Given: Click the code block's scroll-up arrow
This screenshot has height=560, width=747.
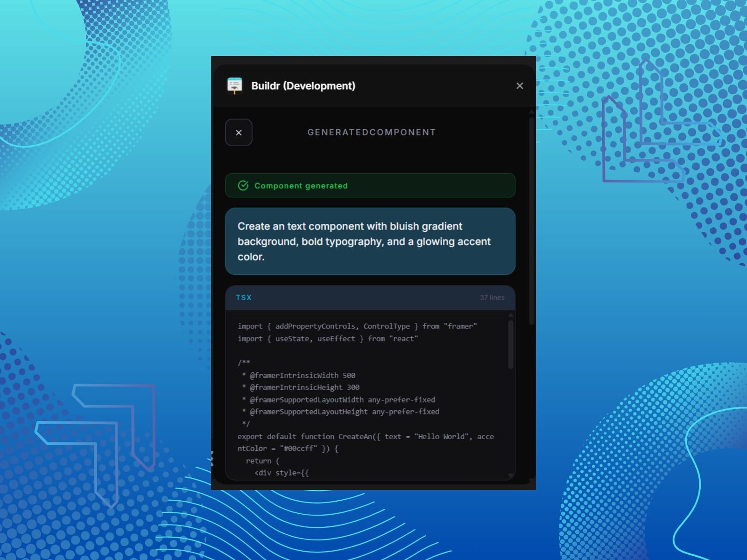Looking at the screenshot, I should 510,315.
